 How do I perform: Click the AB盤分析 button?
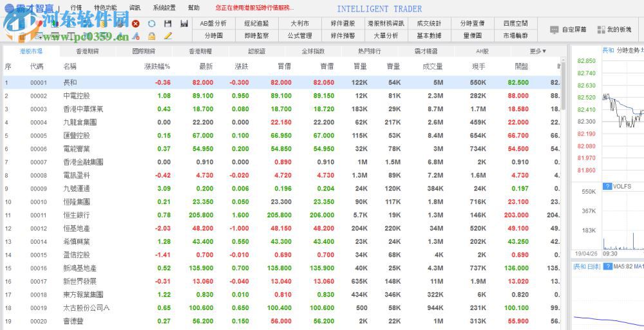pyautogui.click(x=213, y=23)
